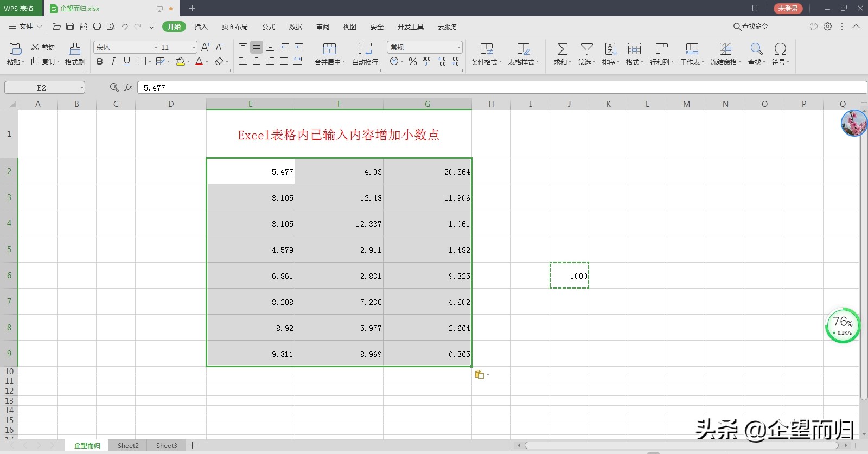
Task: Click the Rows and Columns (行和列) icon
Action: tap(661, 49)
